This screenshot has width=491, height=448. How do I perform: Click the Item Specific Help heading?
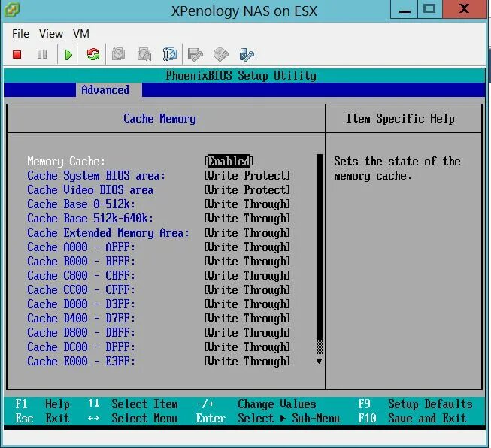coord(400,119)
